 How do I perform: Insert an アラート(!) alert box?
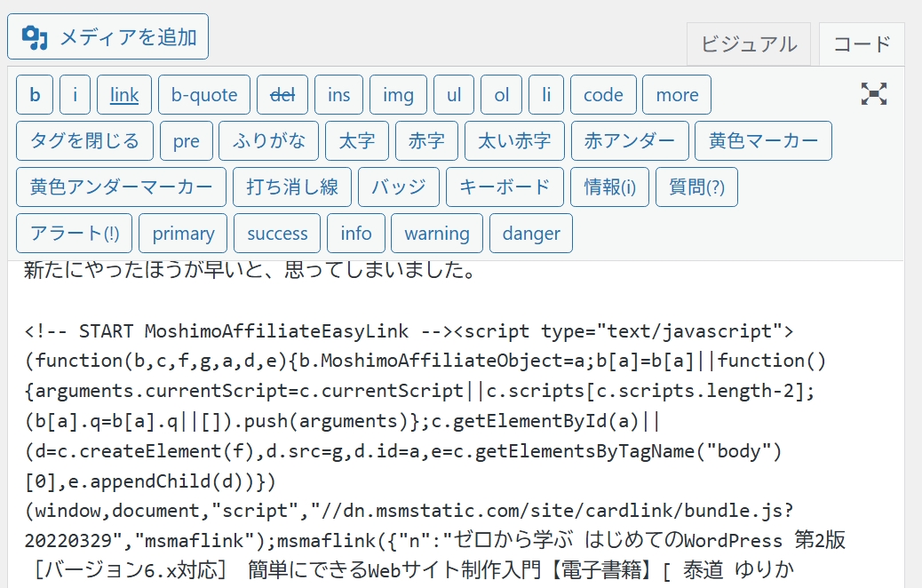pos(74,233)
